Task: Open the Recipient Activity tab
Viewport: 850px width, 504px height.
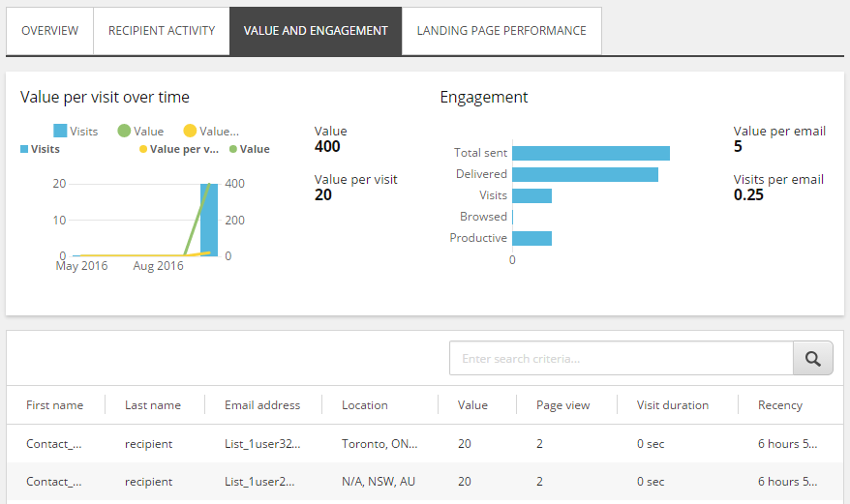Action: [x=162, y=31]
